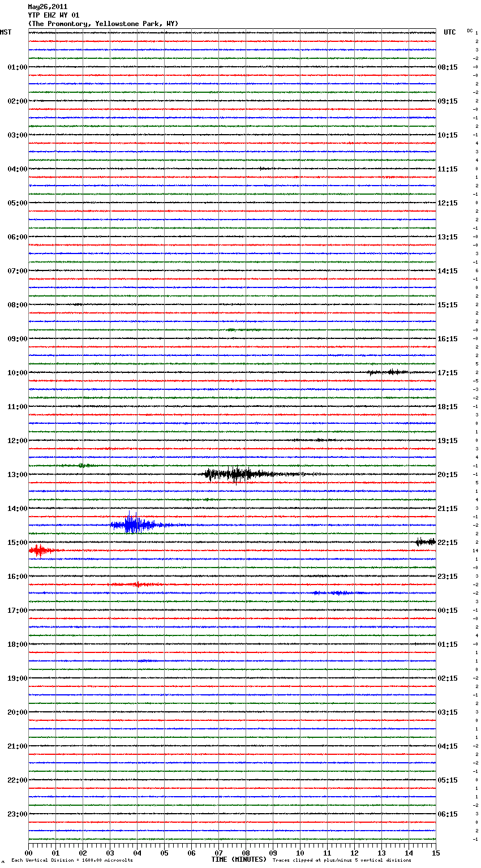The width and height of the screenshot is (481, 868).
Task: Click the traces clipped footnote
Action: tap(342, 860)
